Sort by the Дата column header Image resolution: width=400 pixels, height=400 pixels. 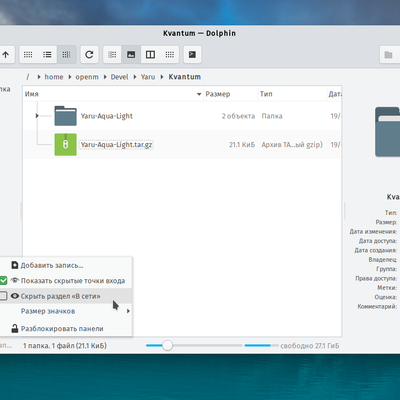[334, 94]
